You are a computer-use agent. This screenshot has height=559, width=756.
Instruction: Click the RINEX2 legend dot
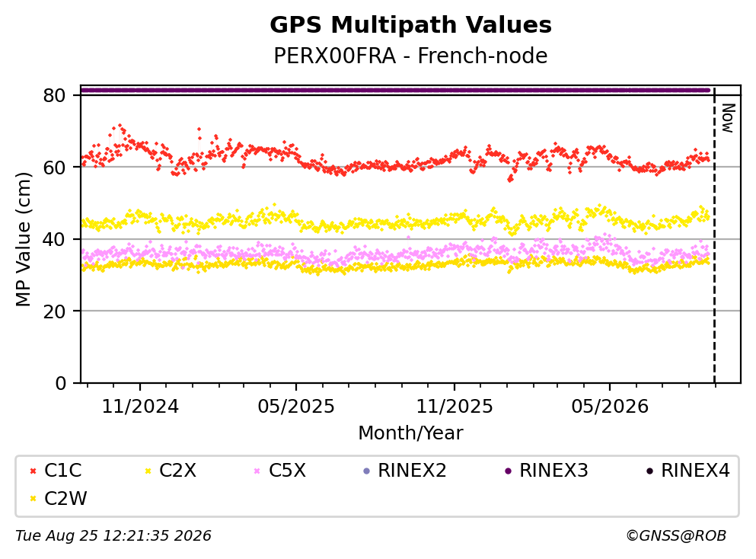tap(366, 471)
